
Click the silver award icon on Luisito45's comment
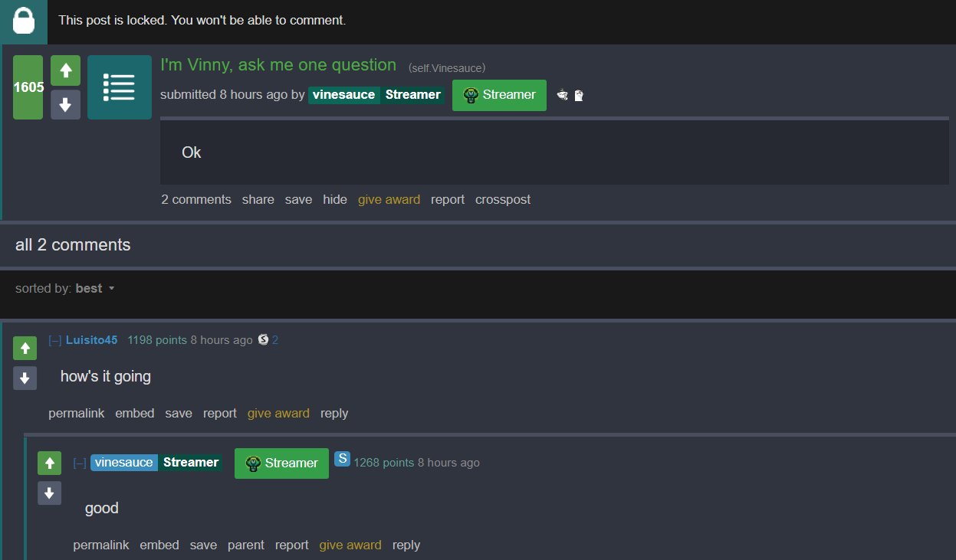[264, 339]
